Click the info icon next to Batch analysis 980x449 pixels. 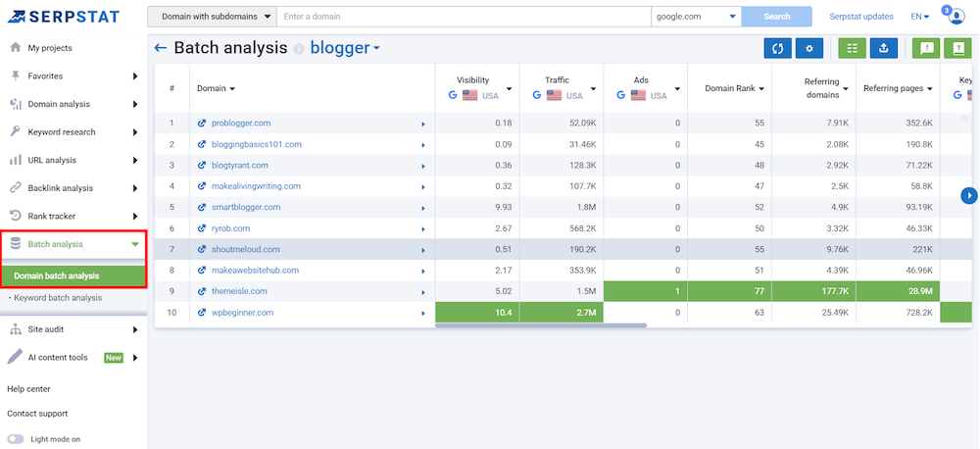(x=300, y=49)
